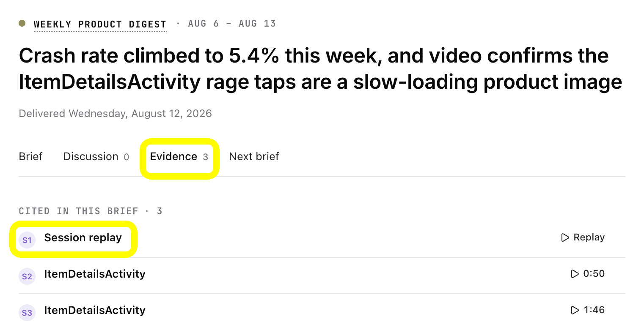This screenshot has height=333, width=644.
Task: Click the olive status dot by digest title
Action: tap(22, 23)
